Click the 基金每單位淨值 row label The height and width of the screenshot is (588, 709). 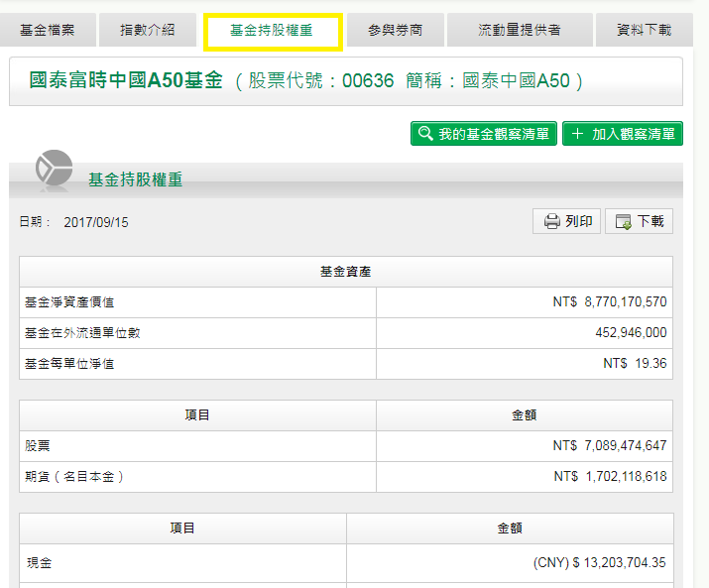(69, 364)
